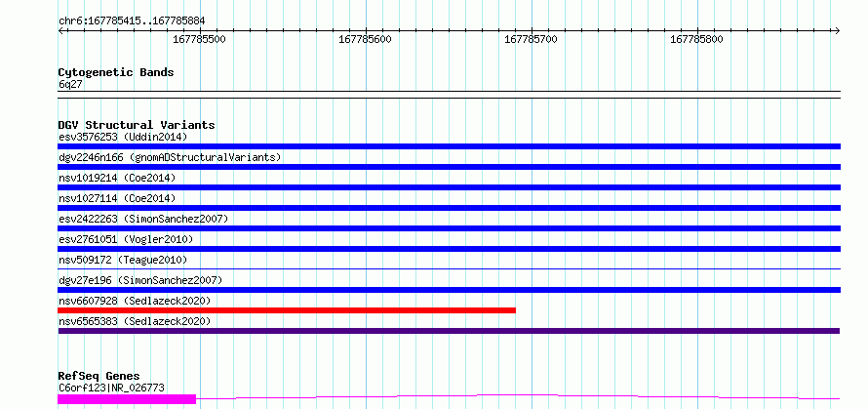Click the 167785700 ruler tick label

tap(531, 39)
